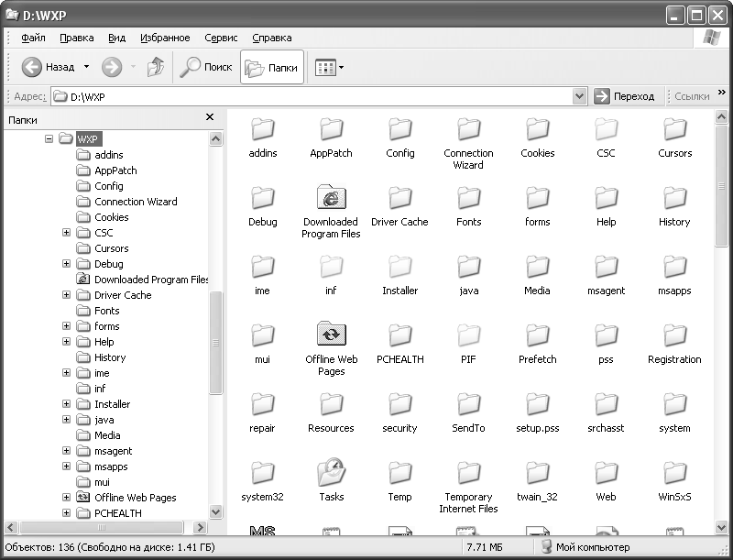733x560 pixels.
Task: Click the Переход (Go) button
Action: 625,96
